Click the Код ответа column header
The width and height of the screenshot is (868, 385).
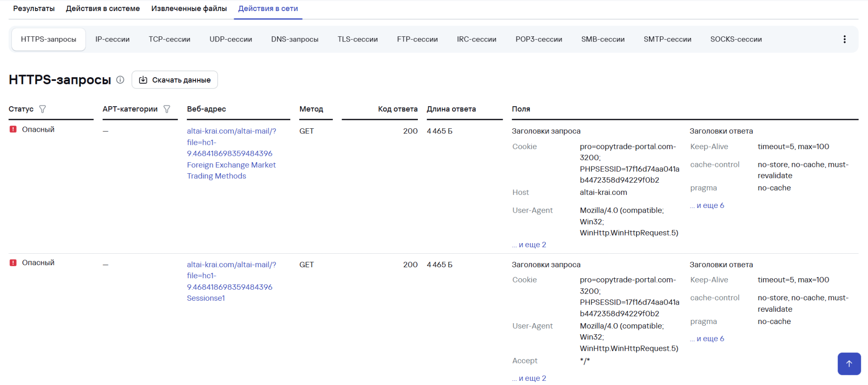[x=397, y=109]
